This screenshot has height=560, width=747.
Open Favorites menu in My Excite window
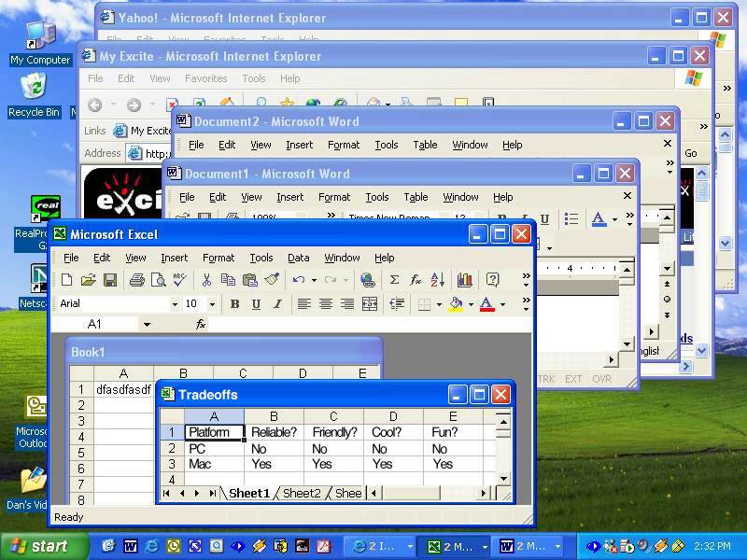[205, 78]
